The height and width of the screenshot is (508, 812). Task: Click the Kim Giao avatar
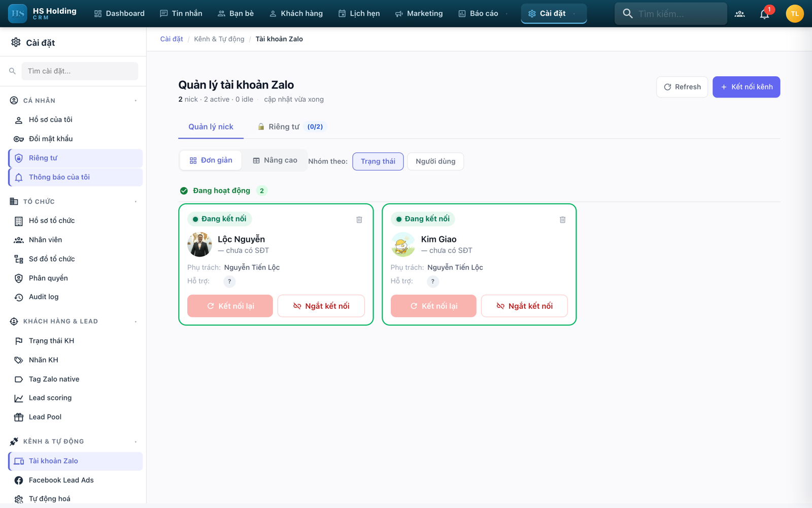[x=403, y=244]
